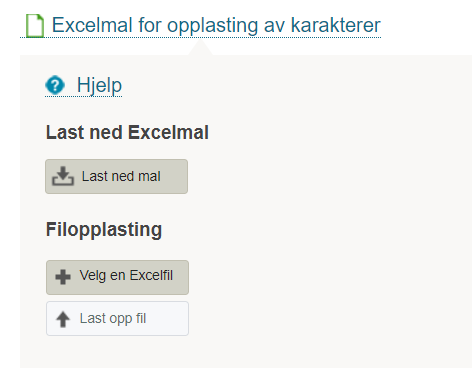Select the Last ned Excelmal heading
Image resolution: width=472 pixels, height=368 pixels.
(x=127, y=132)
